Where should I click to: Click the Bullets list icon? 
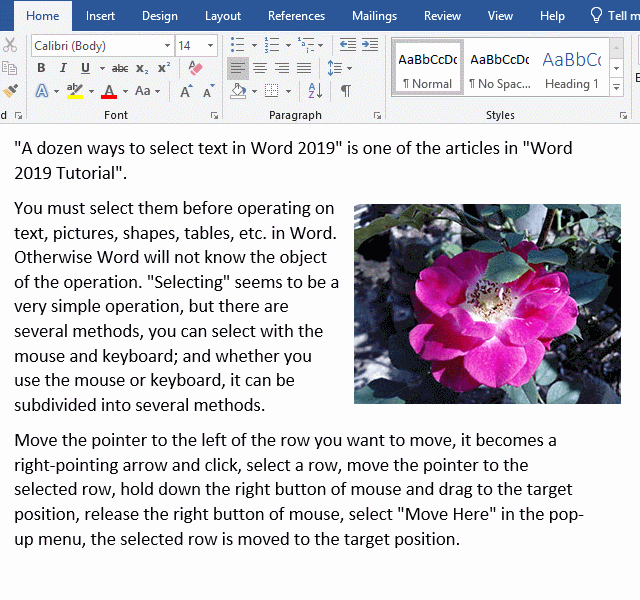(x=238, y=45)
